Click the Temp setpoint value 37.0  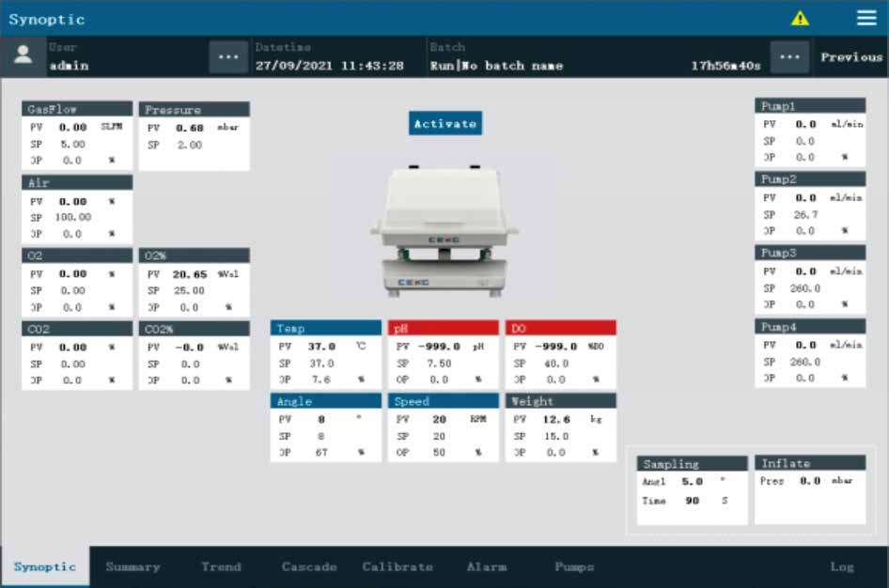tap(321, 364)
